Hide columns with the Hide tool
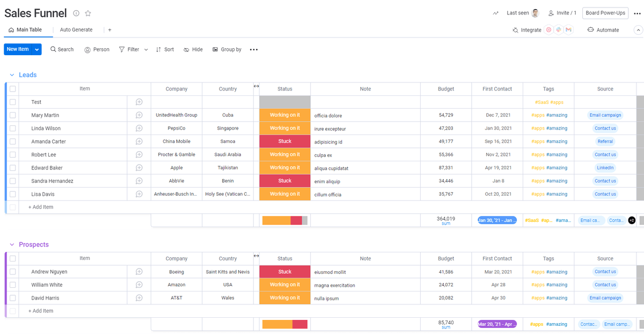The height and width of the screenshot is (336, 644). [x=193, y=49]
